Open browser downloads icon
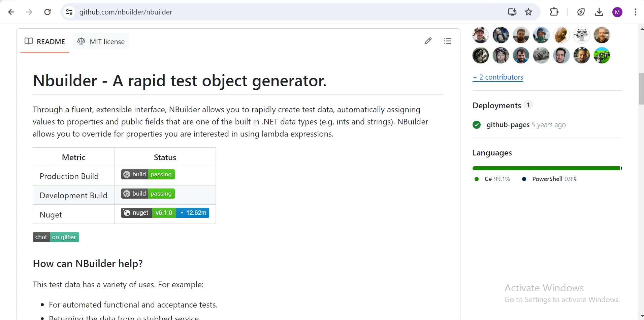Screen dimensions: 644x320 [599, 12]
